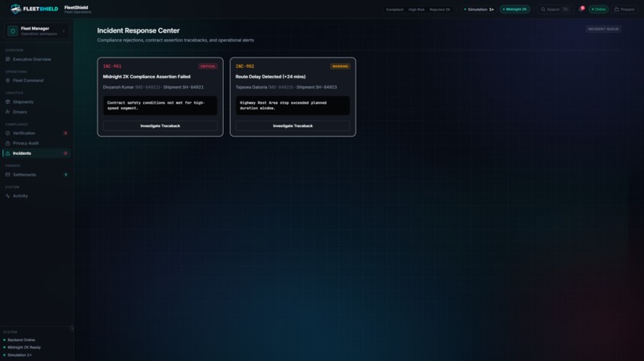Click the WARNING badge on INC-902

(340, 66)
